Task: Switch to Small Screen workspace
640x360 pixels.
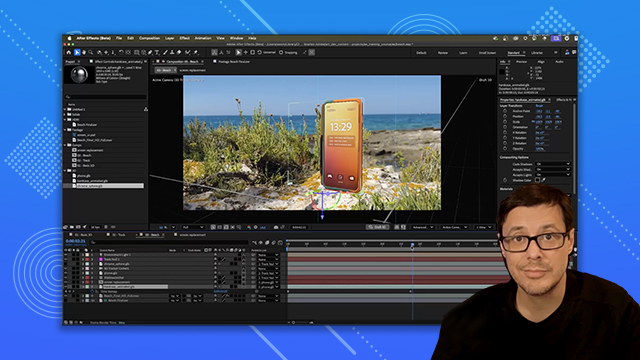Action: [x=487, y=53]
